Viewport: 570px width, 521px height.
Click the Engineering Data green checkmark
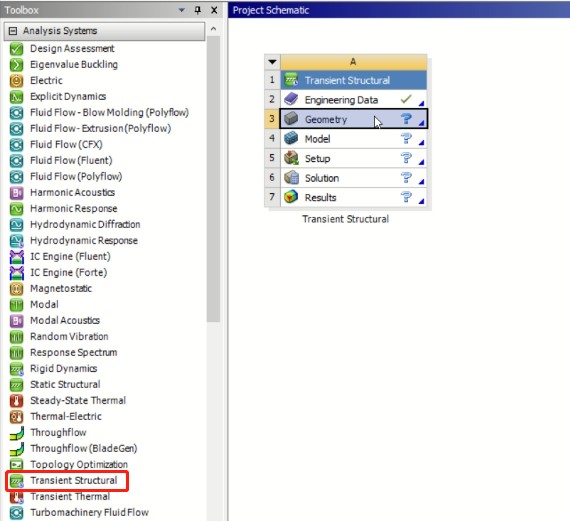(406, 99)
